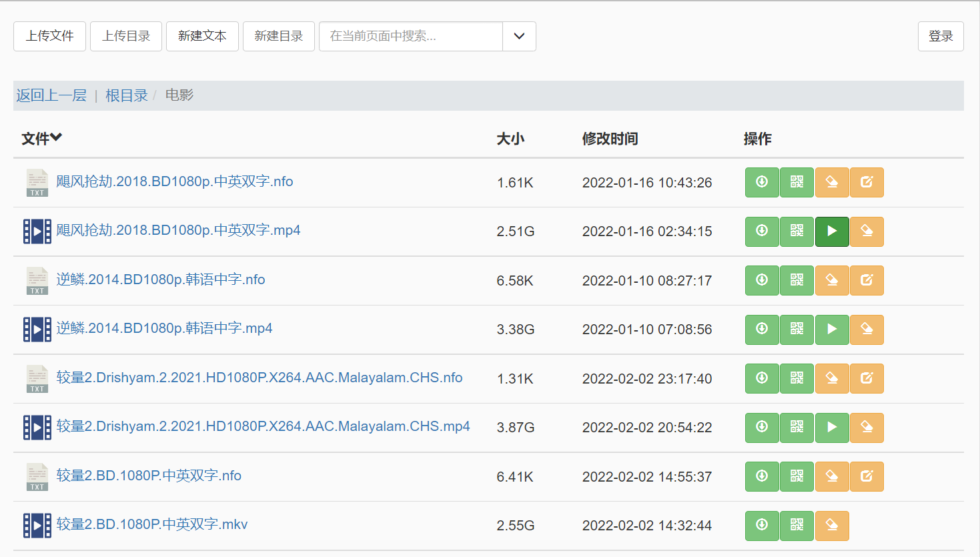Viewport: 980px width, 557px height.
Task: Click the 电影 breadcrumb text
Action: [179, 95]
